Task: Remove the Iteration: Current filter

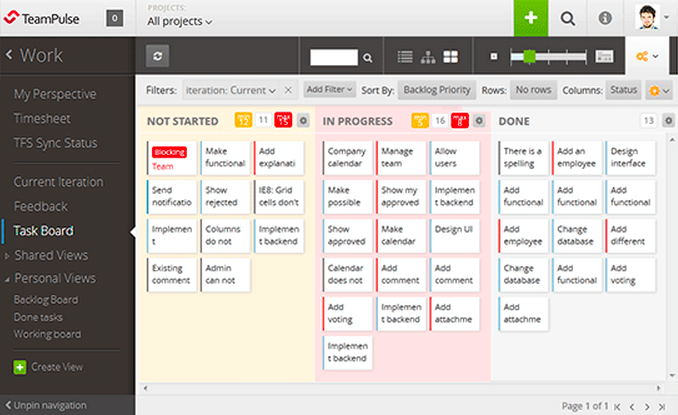Action: coord(289,90)
